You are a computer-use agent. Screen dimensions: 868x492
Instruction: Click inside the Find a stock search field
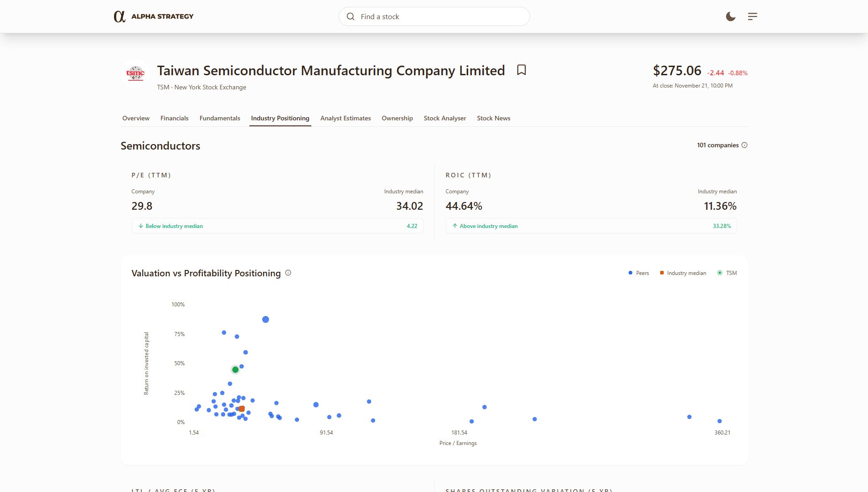pos(434,16)
